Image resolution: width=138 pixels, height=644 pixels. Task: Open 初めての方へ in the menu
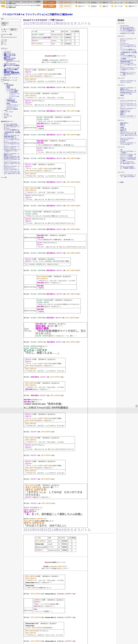(x=7, y=53)
